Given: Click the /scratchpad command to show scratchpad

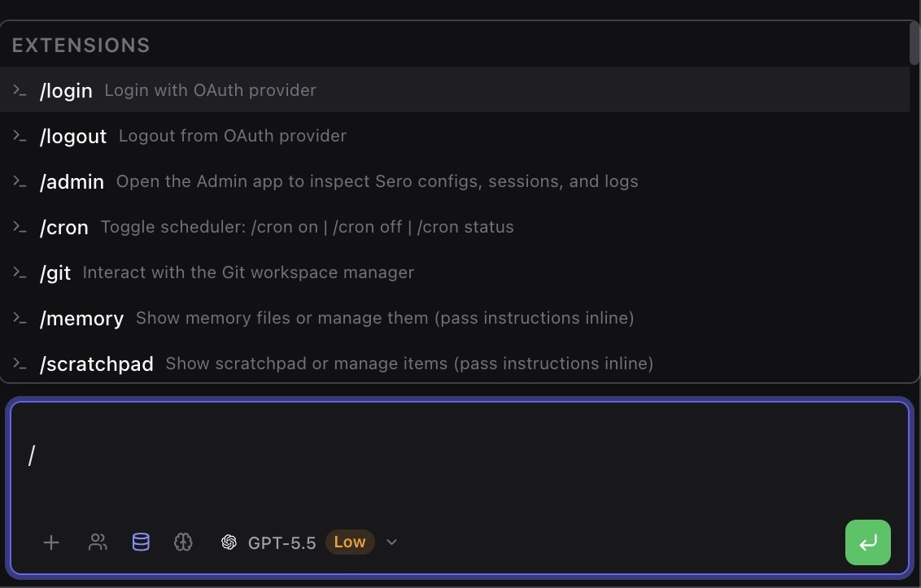Looking at the screenshot, I should [97, 364].
